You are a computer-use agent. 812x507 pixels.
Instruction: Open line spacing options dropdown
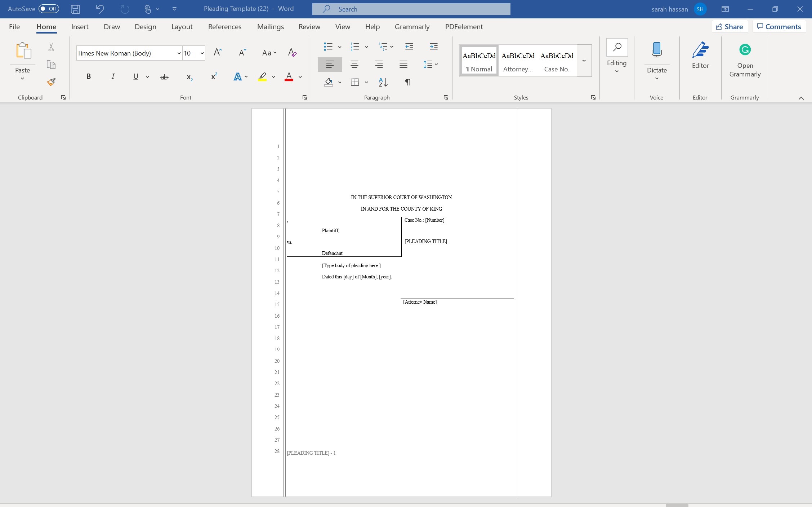pos(430,65)
